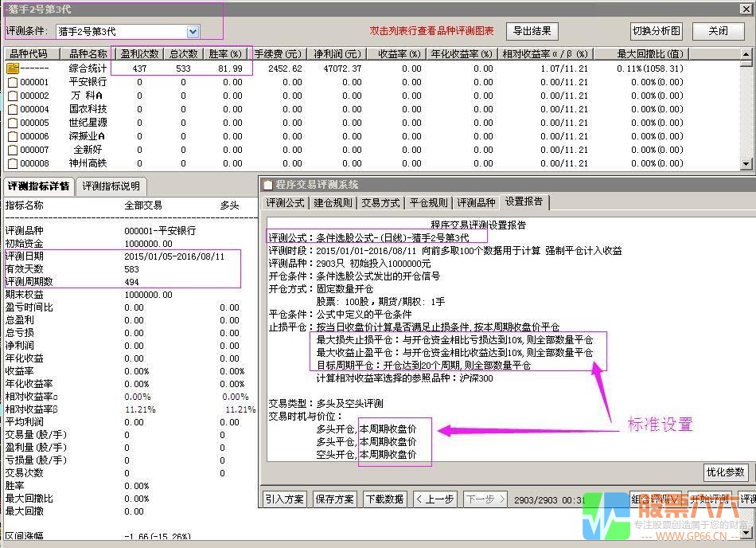Image resolution: width=756 pixels, height=548 pixels.
Task: Click the icon for 000008 神州高铁
Action: point(13,163)
